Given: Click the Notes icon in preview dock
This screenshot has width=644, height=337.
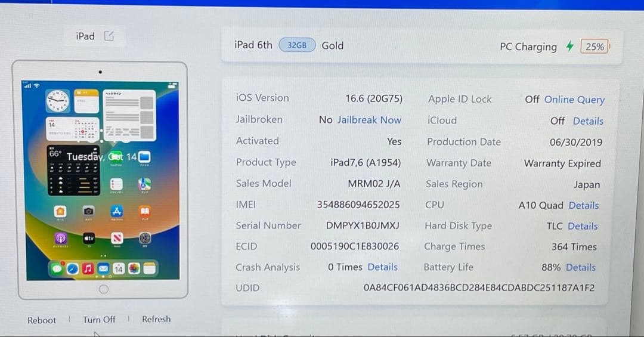Looking at the screenshot, I should tap(150, 269).
